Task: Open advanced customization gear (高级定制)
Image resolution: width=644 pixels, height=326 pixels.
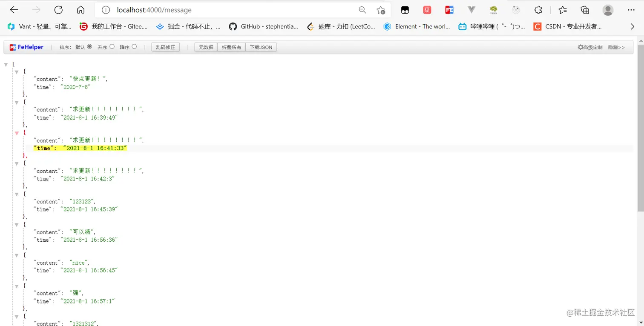Action: [590, 47]
